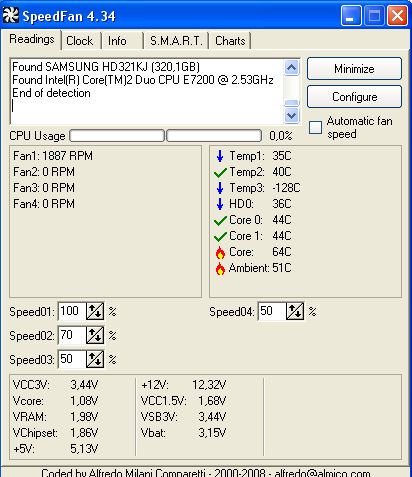Click the VSB3V 3,44V voltage reading

click(184, 417)
